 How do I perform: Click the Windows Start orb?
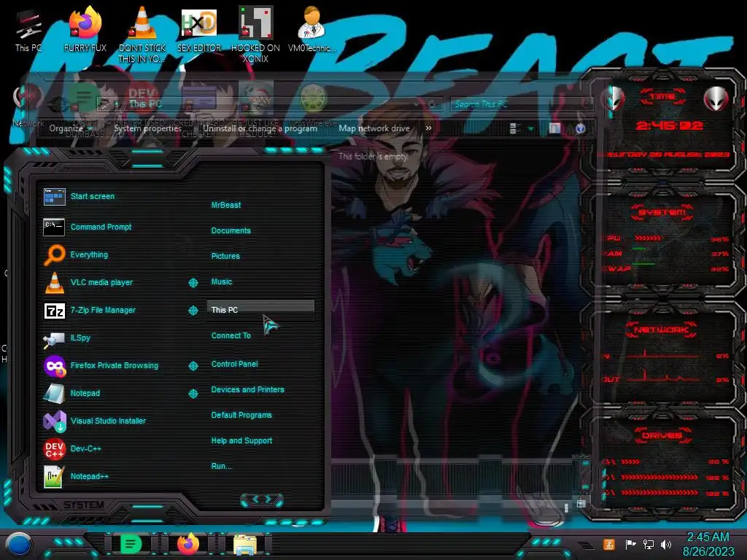(19, 544)
